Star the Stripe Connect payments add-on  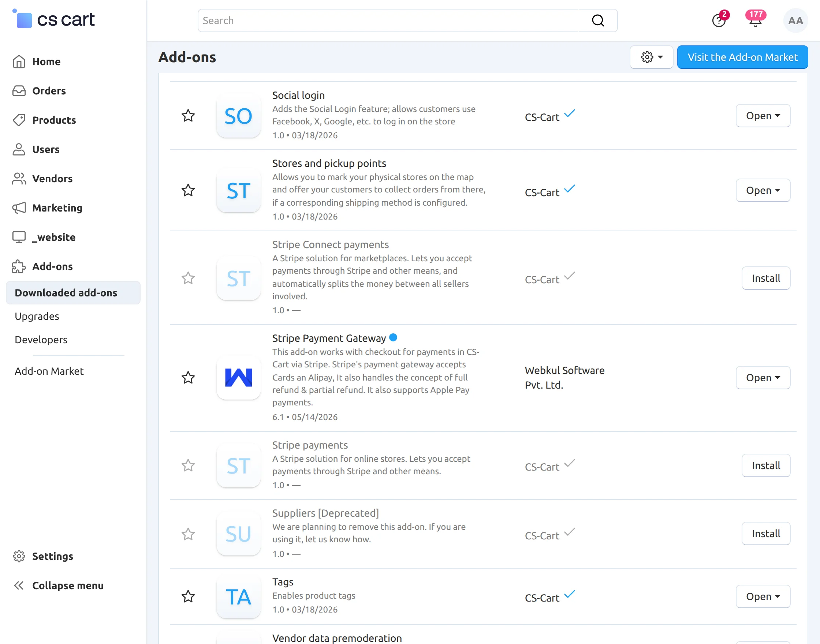pos(188,278)
